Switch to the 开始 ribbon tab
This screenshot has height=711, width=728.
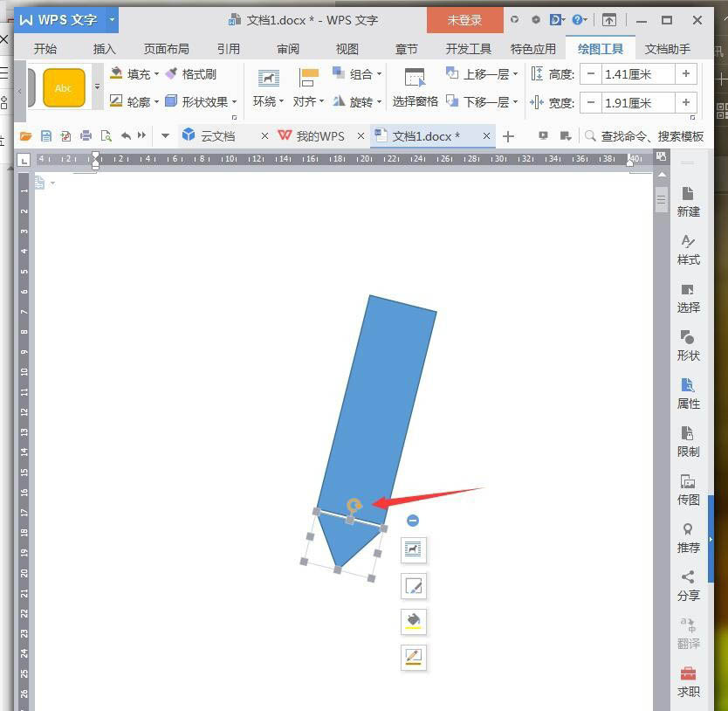click(45, 49)
